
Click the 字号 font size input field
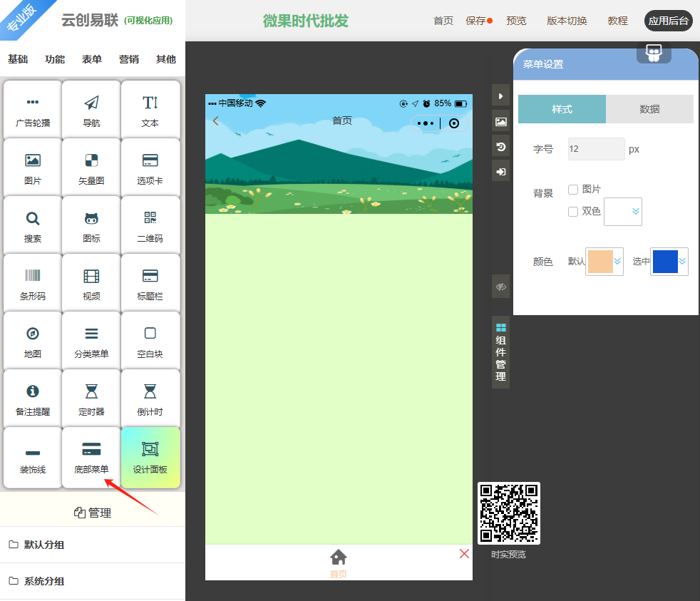(596, 150)
